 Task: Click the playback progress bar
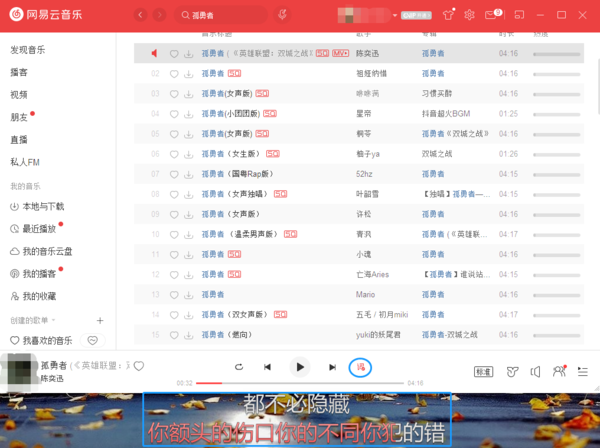point(300,383)
